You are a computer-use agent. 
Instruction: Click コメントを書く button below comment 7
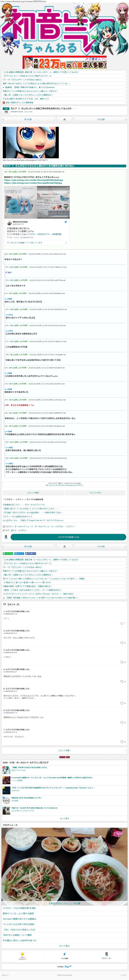click(x=64, y=751)
